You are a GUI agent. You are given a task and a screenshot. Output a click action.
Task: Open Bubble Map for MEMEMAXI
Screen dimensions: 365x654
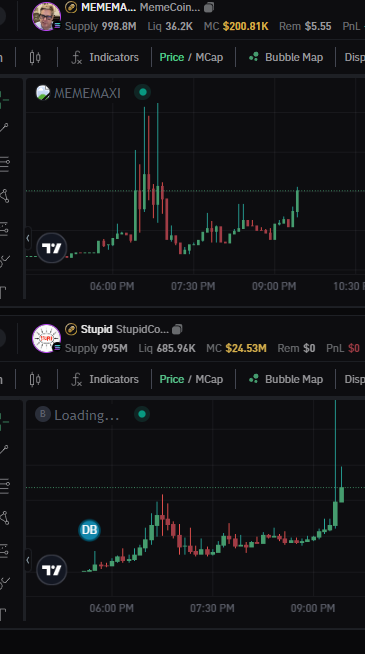pos(286,57)
